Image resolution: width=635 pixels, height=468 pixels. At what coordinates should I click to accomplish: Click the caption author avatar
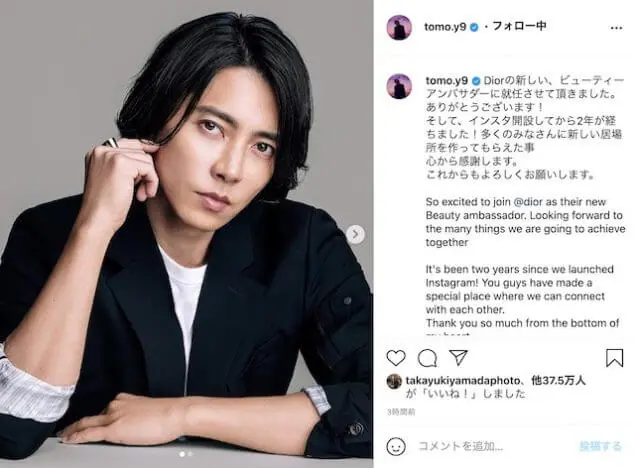pos(399,86)
